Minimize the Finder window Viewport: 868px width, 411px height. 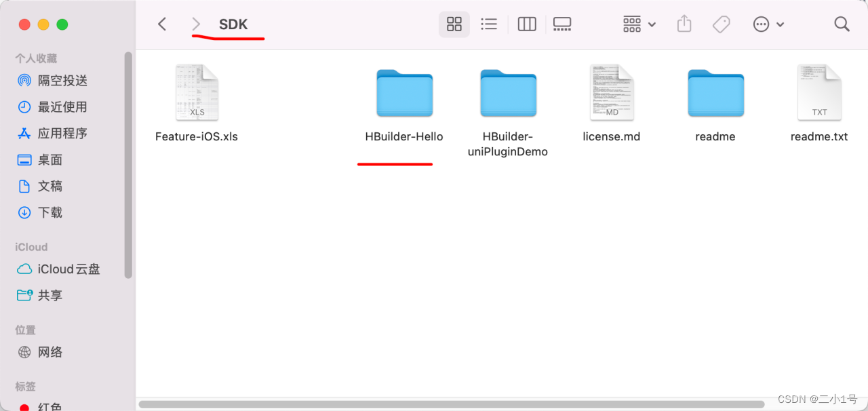point(43,24)
